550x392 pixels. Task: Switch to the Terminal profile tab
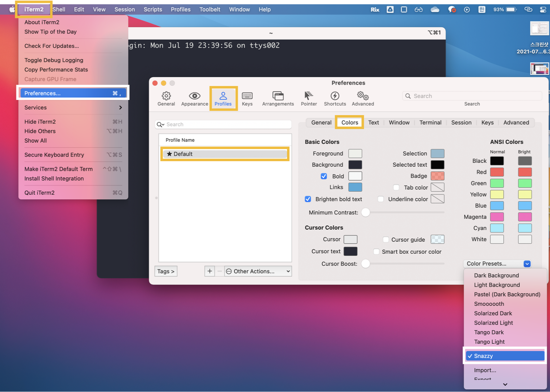430,123
